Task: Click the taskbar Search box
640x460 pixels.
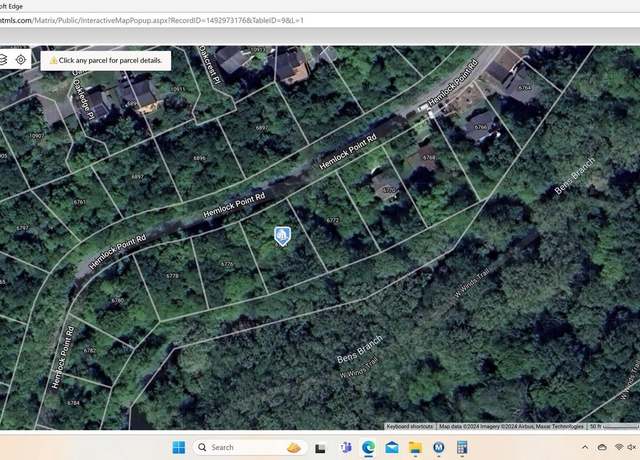Action: coord(249,447)
